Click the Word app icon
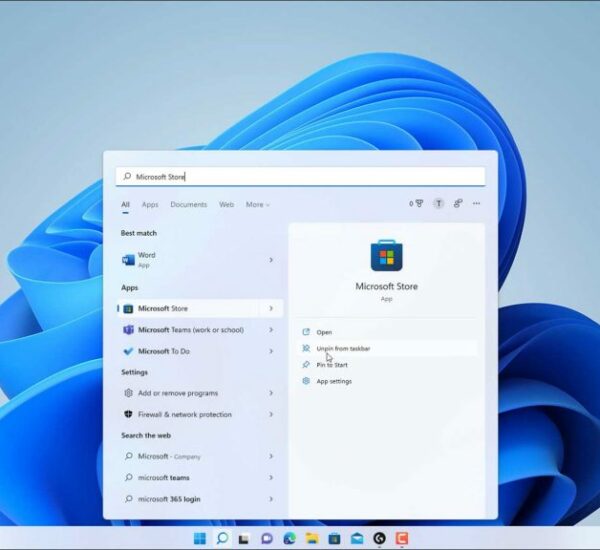The width and height of the screenshot is (600, 550). (128, 260)
